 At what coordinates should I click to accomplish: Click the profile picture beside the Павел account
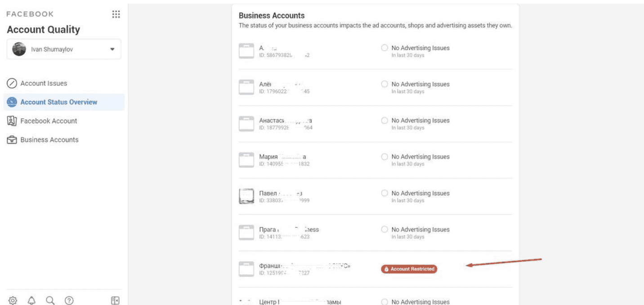point(246,197)
